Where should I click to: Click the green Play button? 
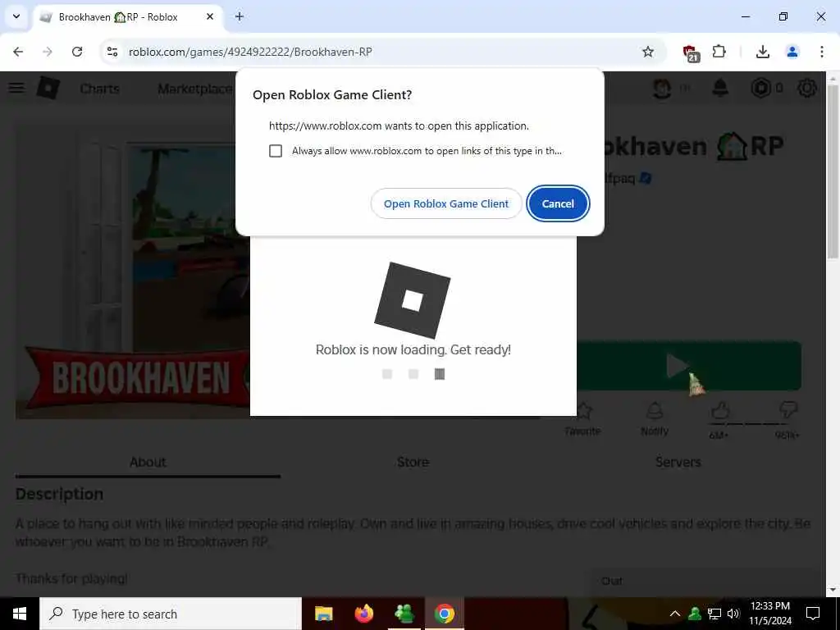click(x=688, y=366)
